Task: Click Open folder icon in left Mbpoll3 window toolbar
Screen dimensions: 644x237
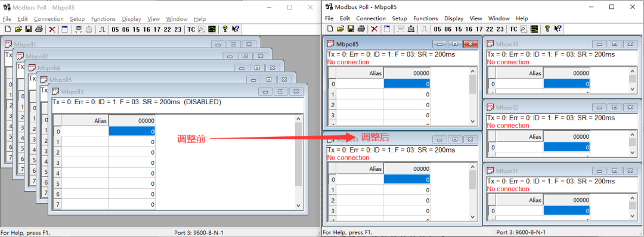Action: pyautogui.click(x=18, y=29)
